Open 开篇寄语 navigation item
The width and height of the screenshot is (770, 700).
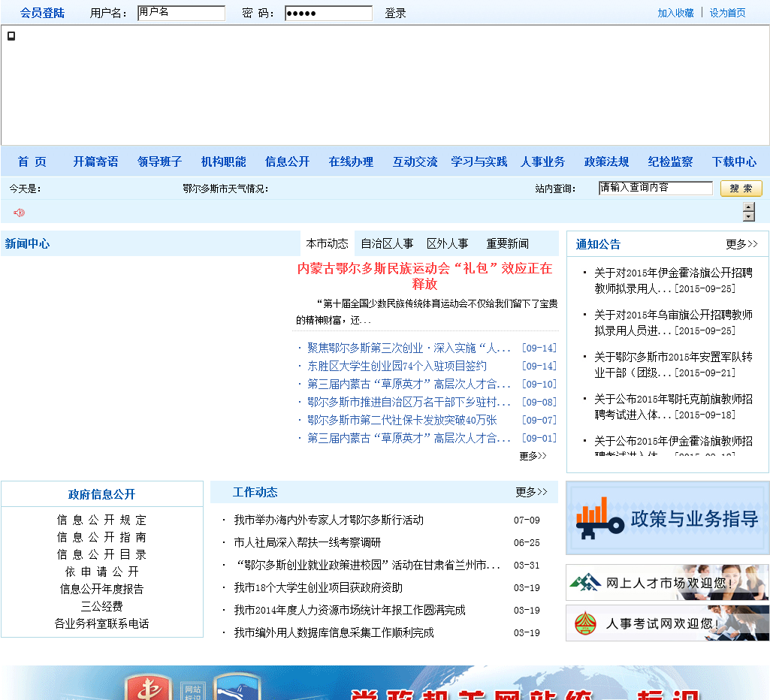(95, 161)
